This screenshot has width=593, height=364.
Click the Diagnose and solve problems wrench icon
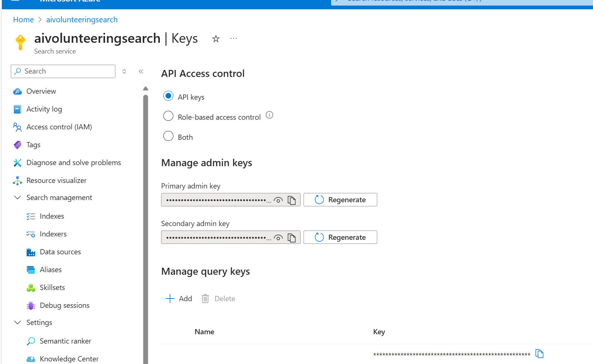point(17,163)
